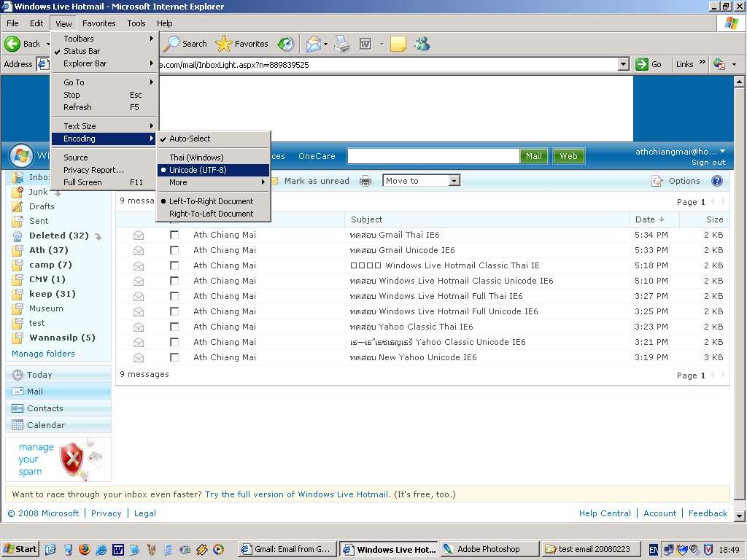Screen dimensions: 747x560
Task: Open the Manage folders link
Action: (43, 354)
